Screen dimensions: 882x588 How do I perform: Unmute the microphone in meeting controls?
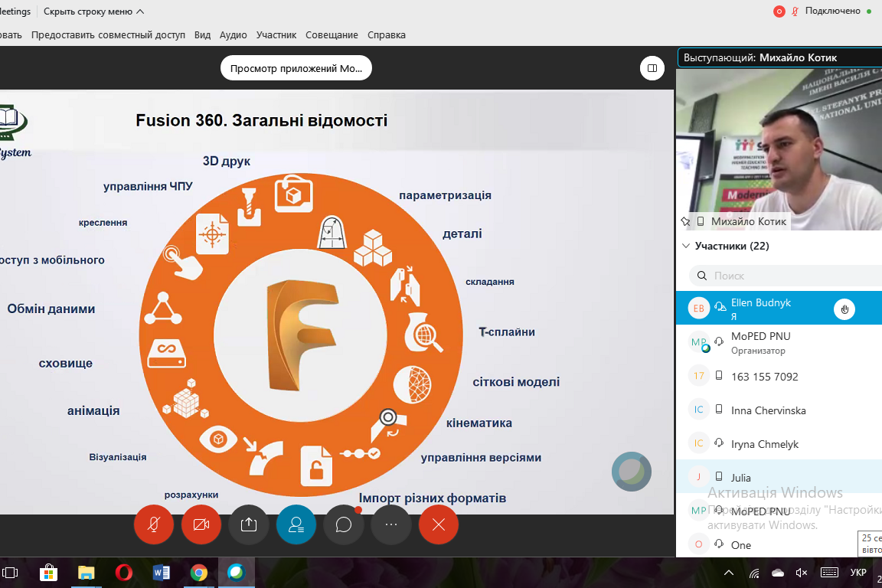coord(153,524)
